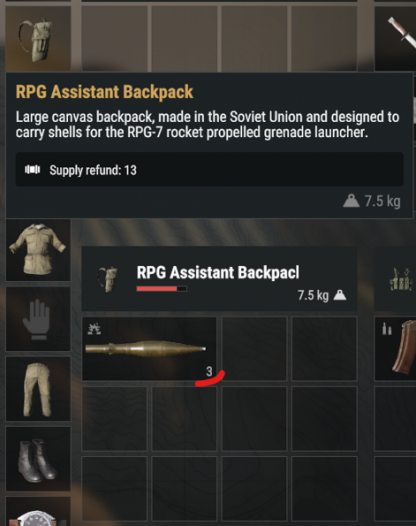
Task: Select the bayonet knife item
Action: tap(396, 39)
